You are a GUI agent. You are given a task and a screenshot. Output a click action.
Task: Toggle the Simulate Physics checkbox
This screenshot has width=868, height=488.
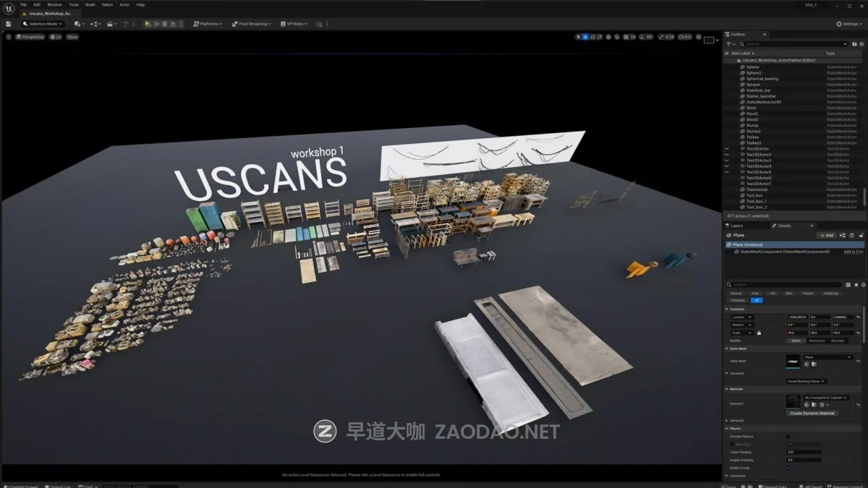tap(788, 436)
